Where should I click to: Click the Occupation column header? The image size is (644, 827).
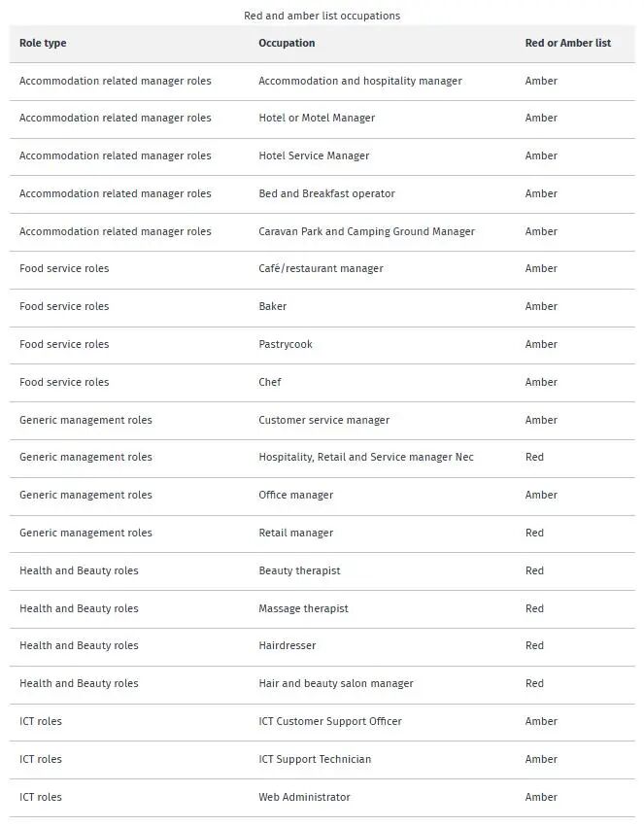pos(287,43)
